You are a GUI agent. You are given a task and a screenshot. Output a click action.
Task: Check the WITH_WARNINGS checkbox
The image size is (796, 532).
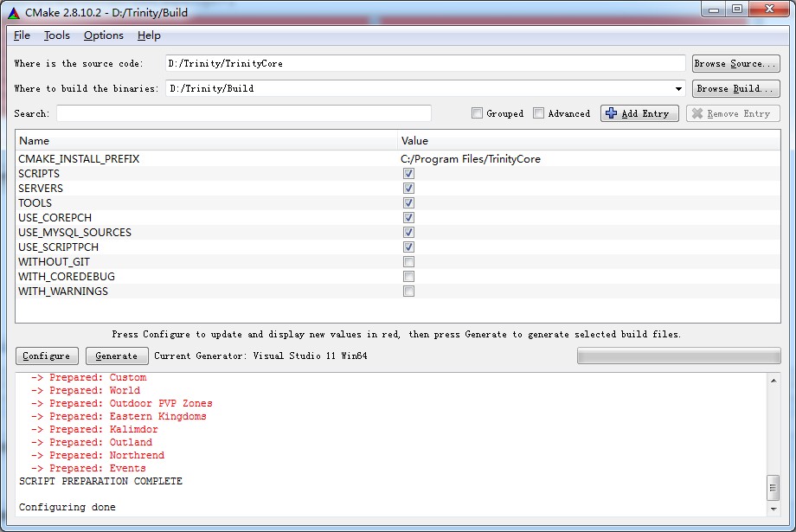point(408,292)
